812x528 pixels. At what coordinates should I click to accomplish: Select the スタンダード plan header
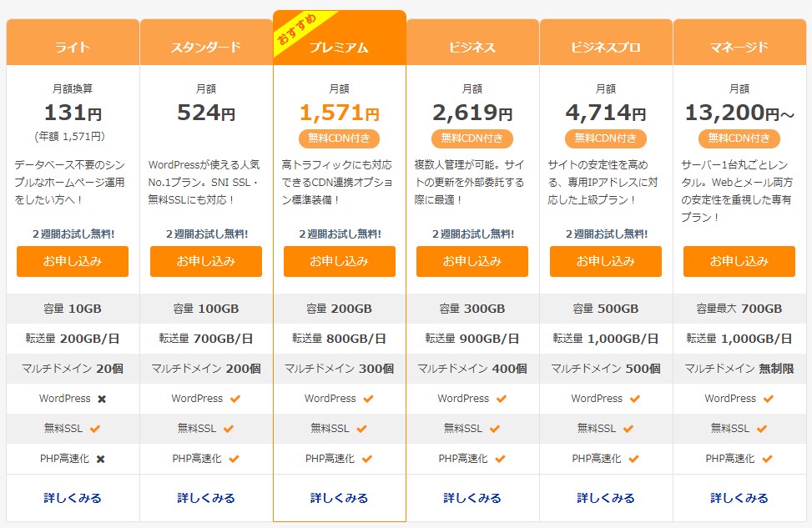pos(206,47)
